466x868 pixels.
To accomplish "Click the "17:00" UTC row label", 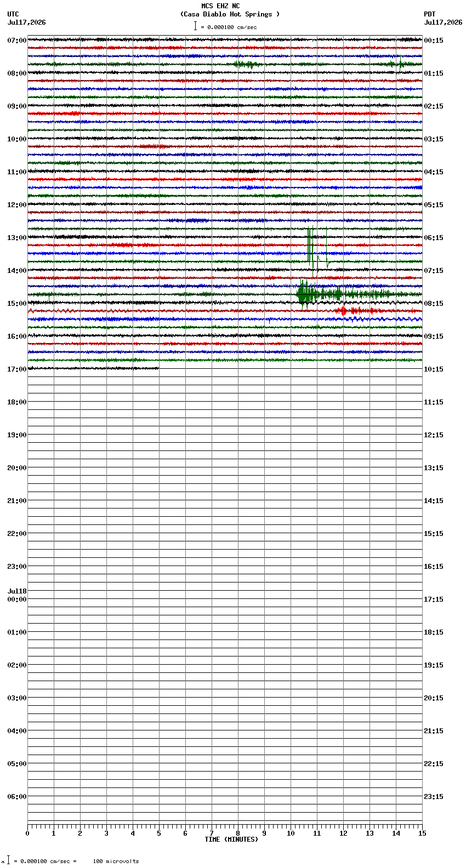I will point(17,369).
